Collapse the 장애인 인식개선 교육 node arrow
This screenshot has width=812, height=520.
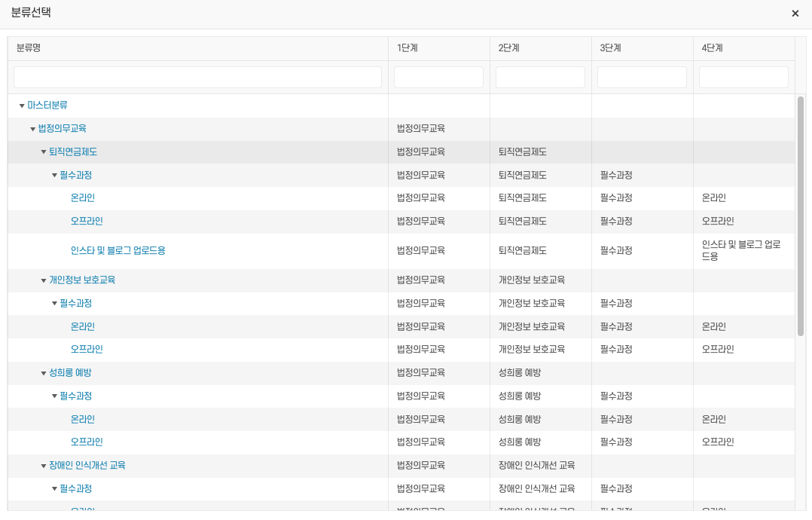click(44, 466)
